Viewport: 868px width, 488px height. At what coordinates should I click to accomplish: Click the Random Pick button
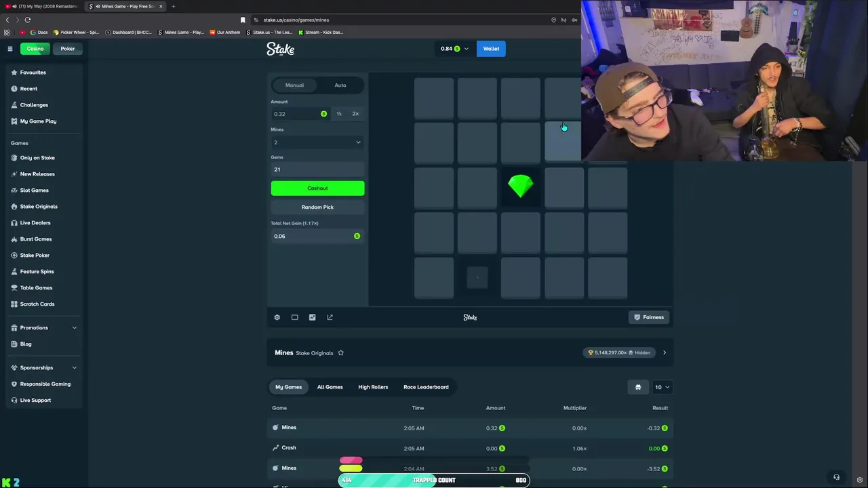317,207
